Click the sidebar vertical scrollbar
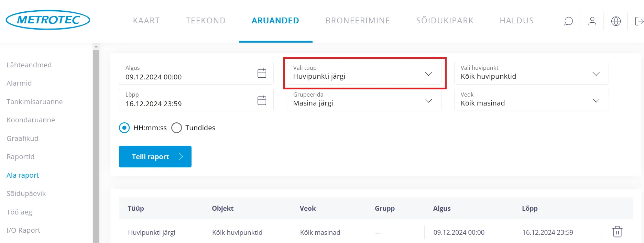Viewport: 644px width, 243px height. (x=96, y=144)
